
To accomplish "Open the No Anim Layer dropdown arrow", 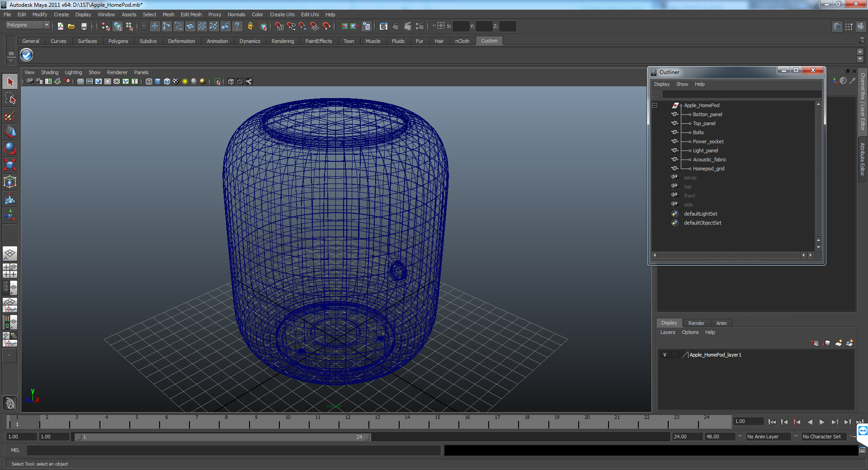I will (x=740, y=437).
